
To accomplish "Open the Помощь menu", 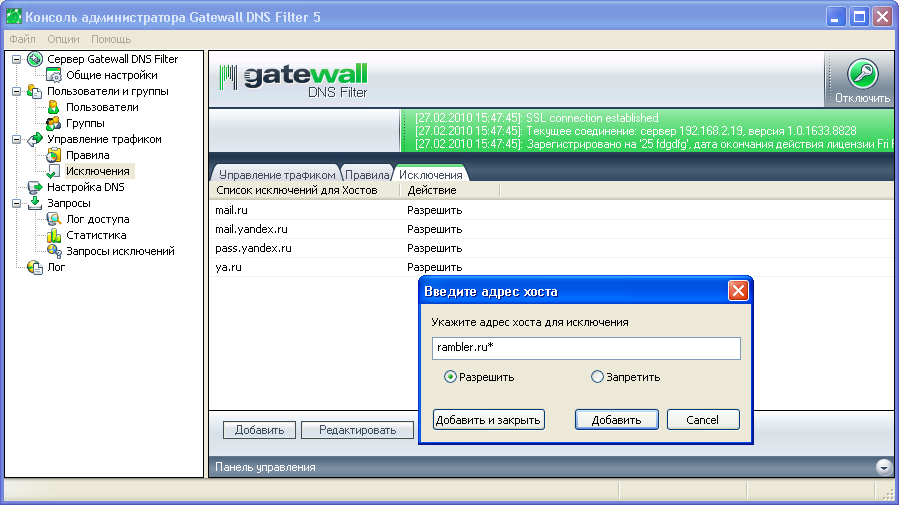I will (x=111, y=39).
